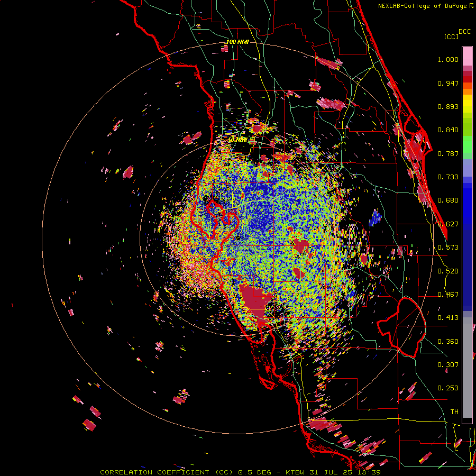The height and width of the screenshot is (476, 476).
Task: Select the DCC product label
Action: point(464,32)
